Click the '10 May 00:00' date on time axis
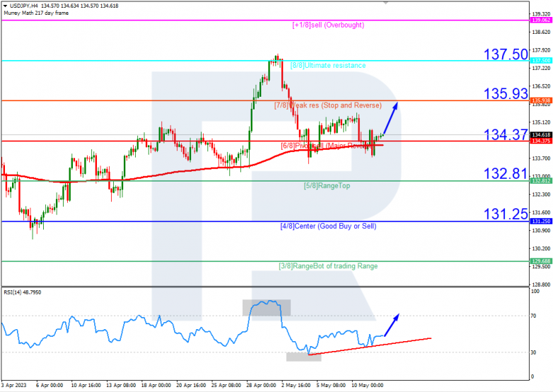 pyautogui.click(x=367, y=386)
